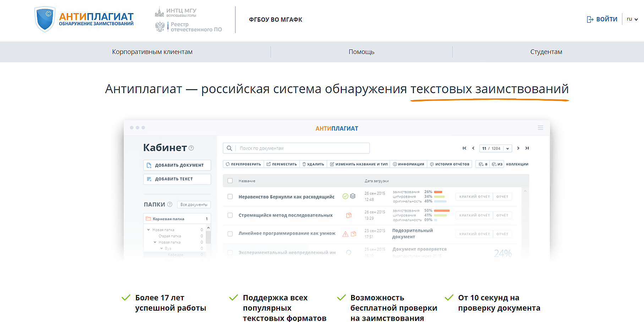Click checkmark beside Более 17 лет успешной работы
This screenshot has width=644, height=322.
[x=126, y=297]
